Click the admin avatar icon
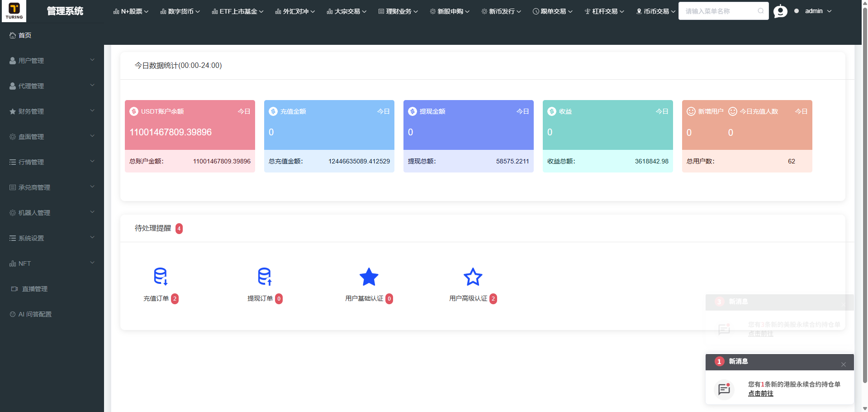The image size is (868, 412). point(780,11)
